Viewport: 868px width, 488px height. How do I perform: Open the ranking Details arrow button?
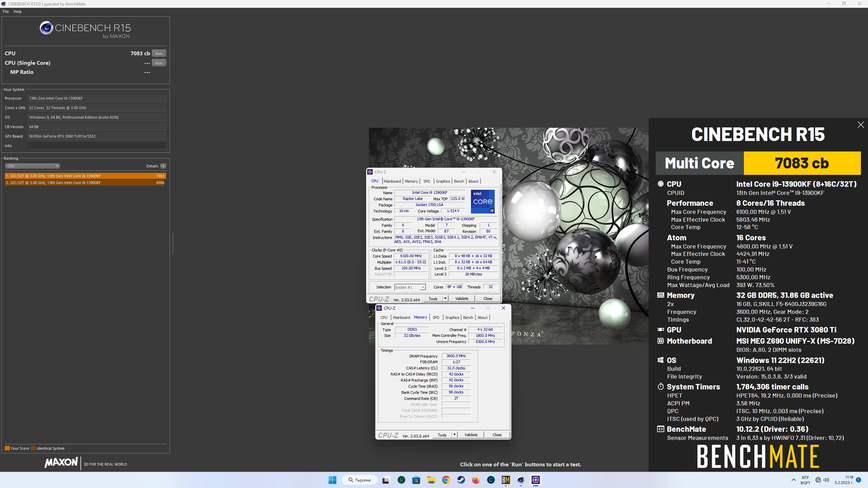click(x=163, y=166)
